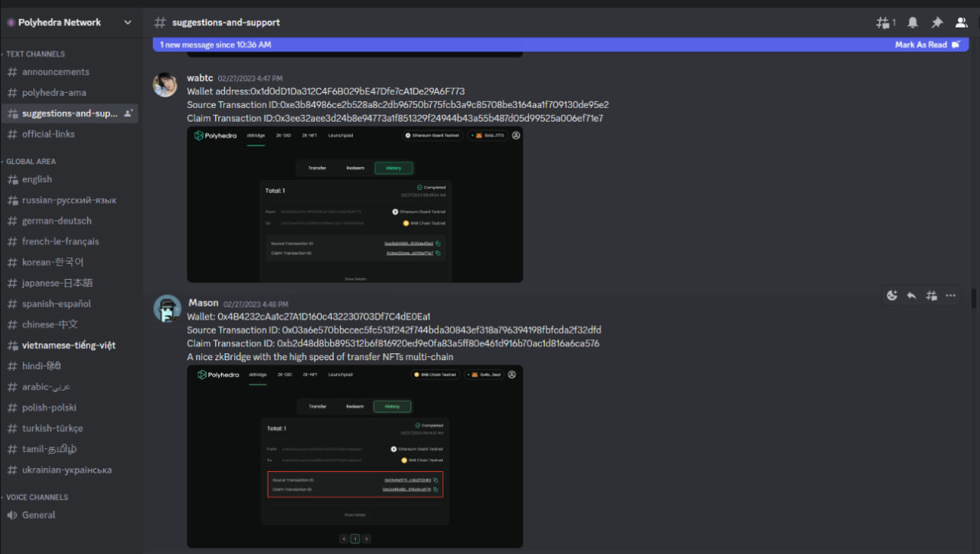Click Mark As Read button
The width and height of the screenshot is (980, 554).
[927, 45]
